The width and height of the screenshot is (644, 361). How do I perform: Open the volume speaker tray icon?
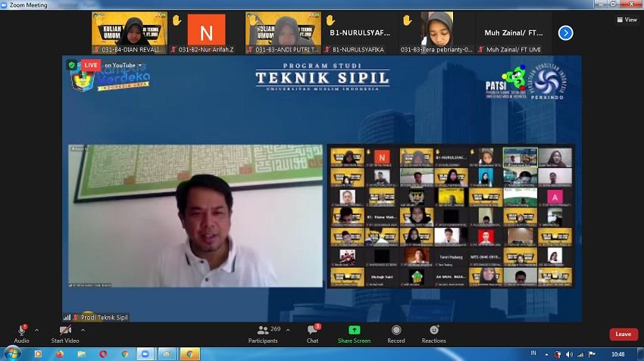click(x=569, y=354)
